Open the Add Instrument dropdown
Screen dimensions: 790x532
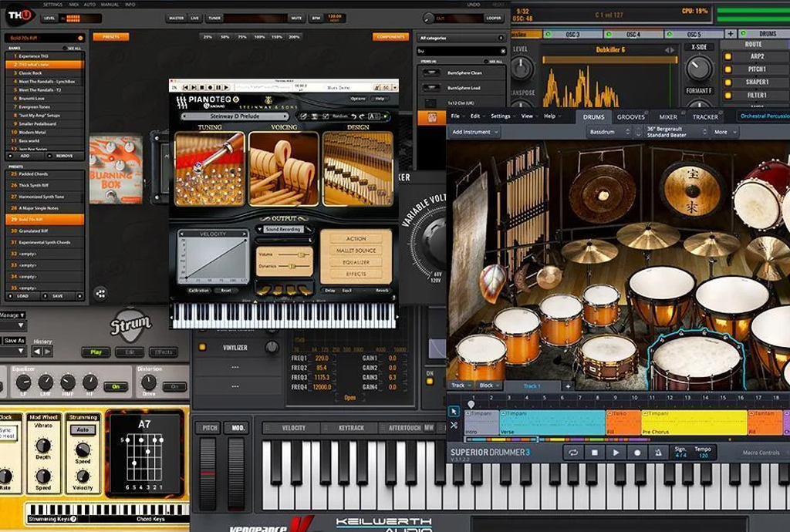(x=475, y=132)
